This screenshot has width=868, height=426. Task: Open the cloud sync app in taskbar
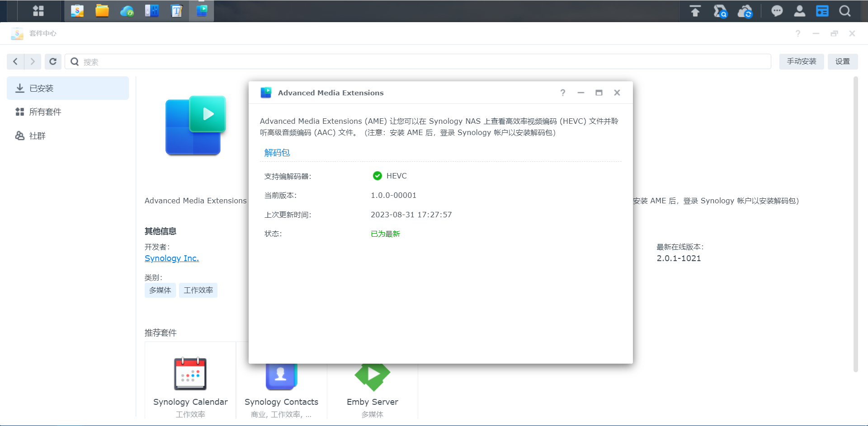click(127, 11)
